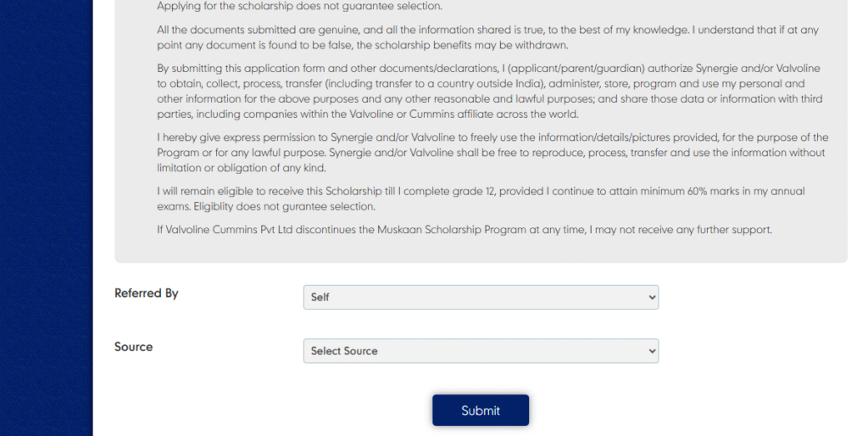Viewport: 868px width, 436px height.
Task: Open the Referred By dropdown
Action: [x=480, y=297]
